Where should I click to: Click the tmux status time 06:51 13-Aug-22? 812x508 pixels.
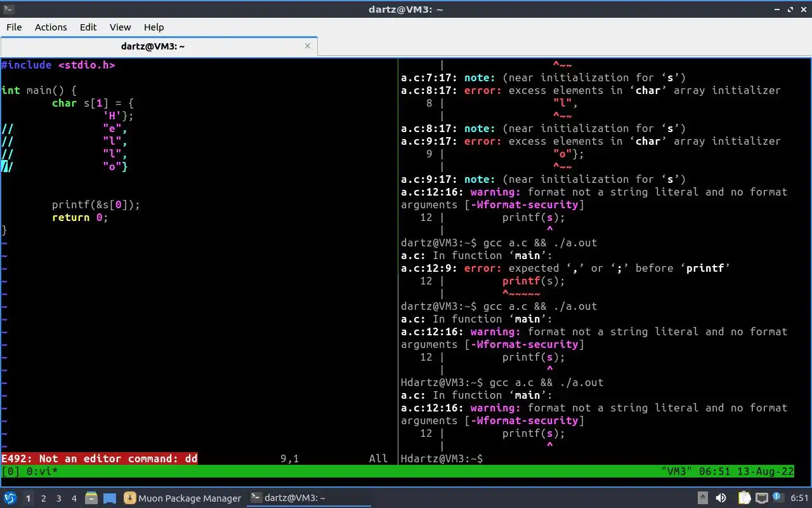coord(746,471)
